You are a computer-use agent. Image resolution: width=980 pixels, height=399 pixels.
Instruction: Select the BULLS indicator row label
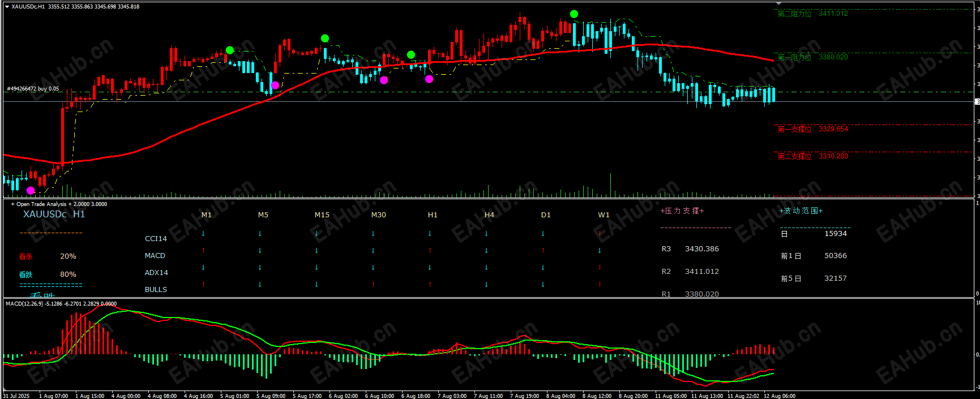pos(156,290)
